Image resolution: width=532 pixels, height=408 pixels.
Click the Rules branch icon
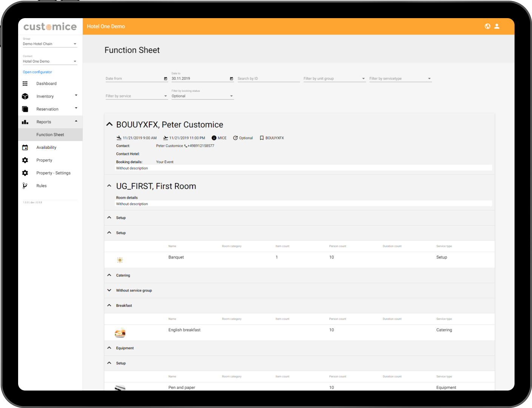25,186
